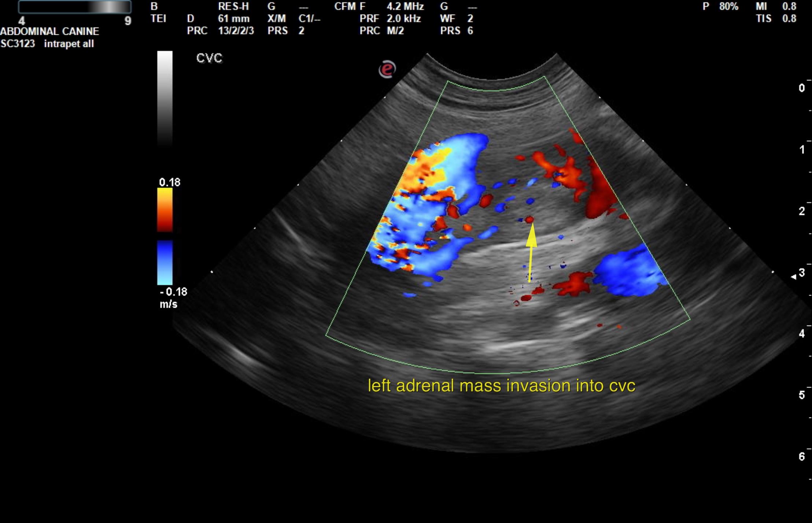
Task: Select the B-mode indicator at top left
Action: (154, 7)
